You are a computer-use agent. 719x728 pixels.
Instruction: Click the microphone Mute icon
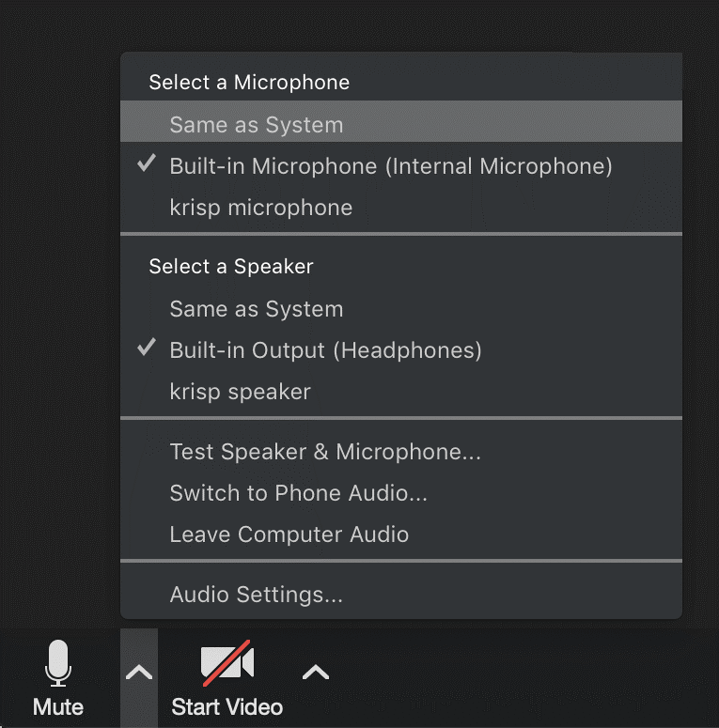pyautogui.click(x=58, y=663)
